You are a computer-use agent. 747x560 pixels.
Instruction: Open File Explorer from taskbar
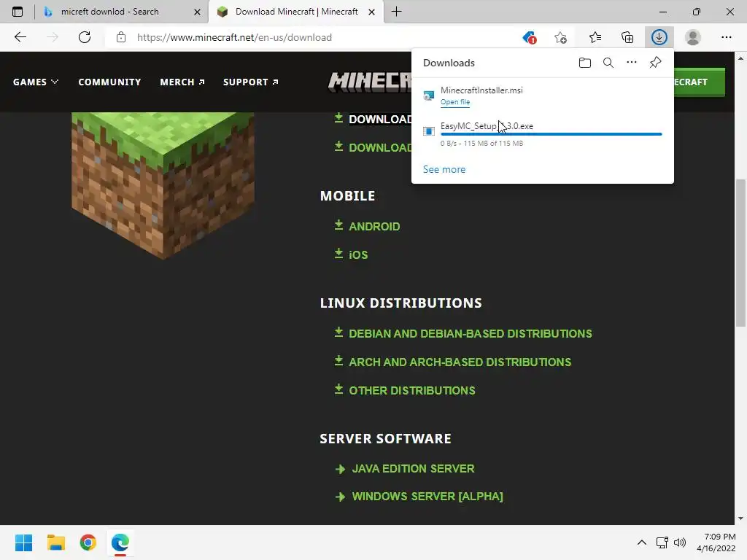[x=55, y=542]
